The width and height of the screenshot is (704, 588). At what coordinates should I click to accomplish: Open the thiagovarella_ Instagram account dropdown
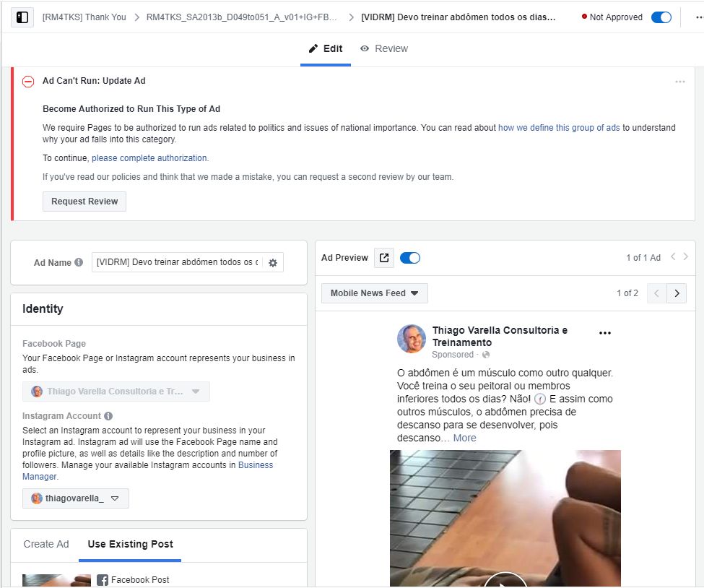(x=75, y=498)
